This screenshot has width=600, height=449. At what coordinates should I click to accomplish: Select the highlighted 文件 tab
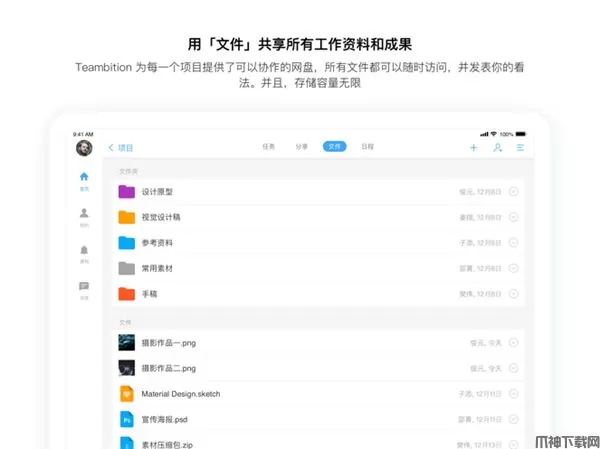point(334,147)
